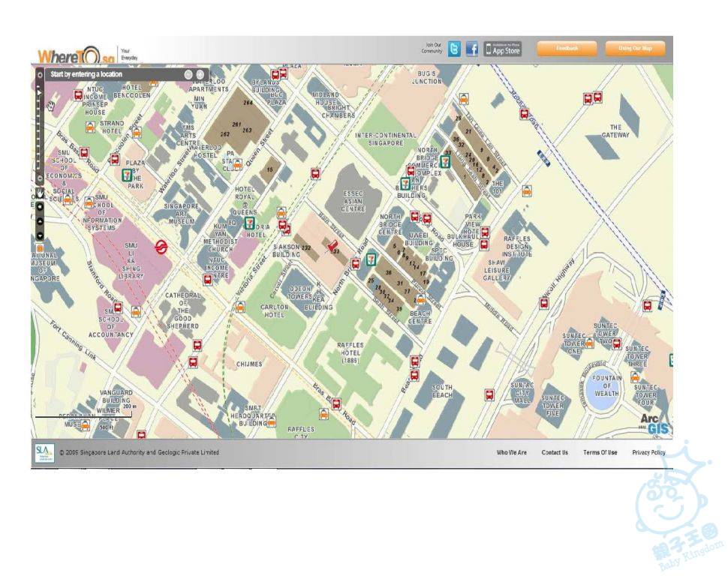
Task: Click the SLA logo in footer
Action: pos(44,453)
